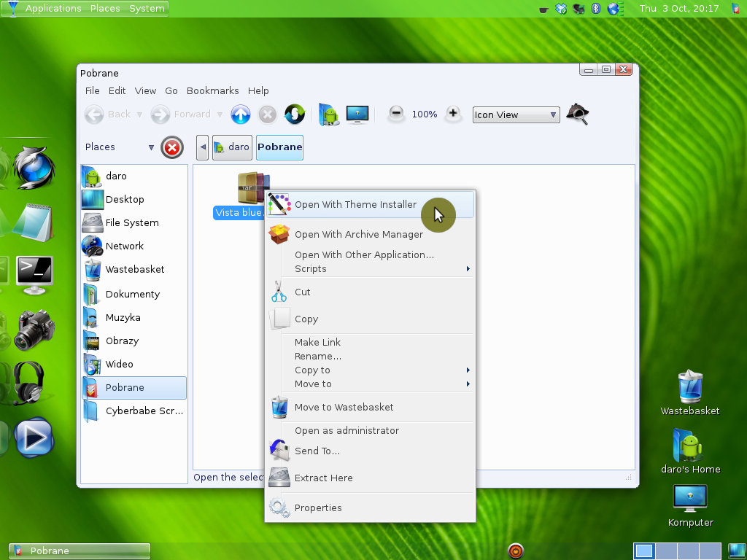Viewport: 747px width, 560px height.
Task: Choose Open With Theme Installer
Action: (x=355, y=205)
